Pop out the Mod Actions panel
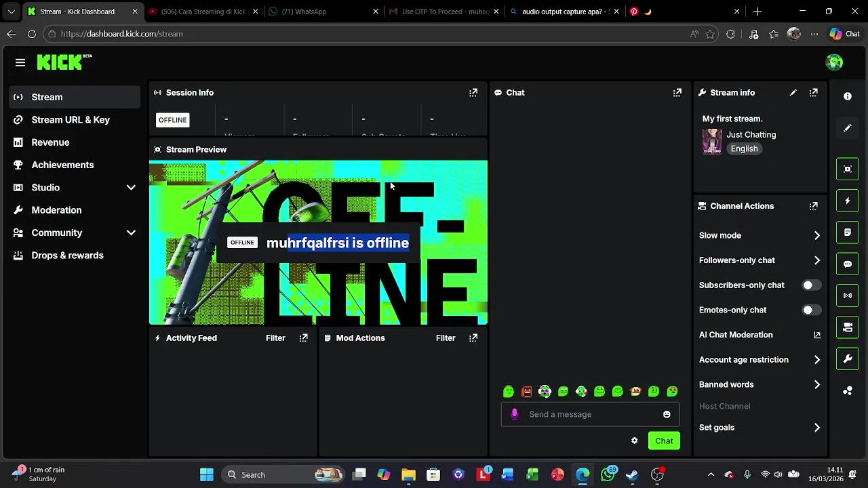The width and height of the screenshot is (868, 488). (x=473, y=338)
